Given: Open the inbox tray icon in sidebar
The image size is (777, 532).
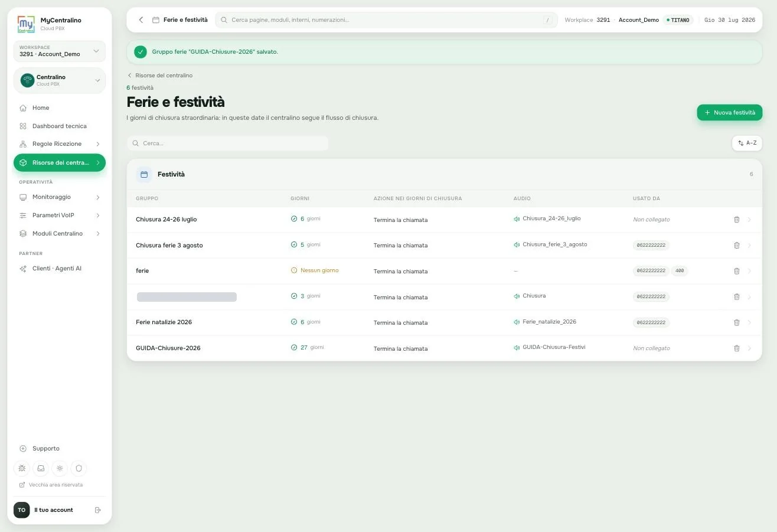Looking at the screenshot, I should (x=41, y=468).
